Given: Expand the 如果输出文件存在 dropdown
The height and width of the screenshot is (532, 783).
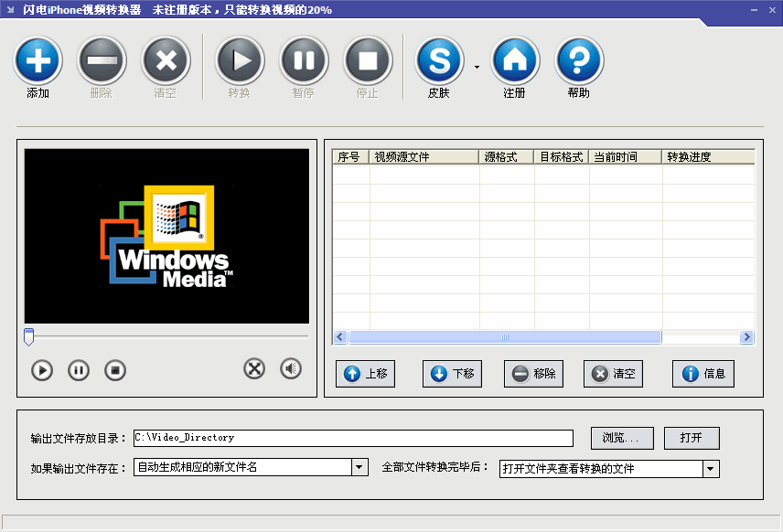Looking at the screenshot, I should pos(359,468).
